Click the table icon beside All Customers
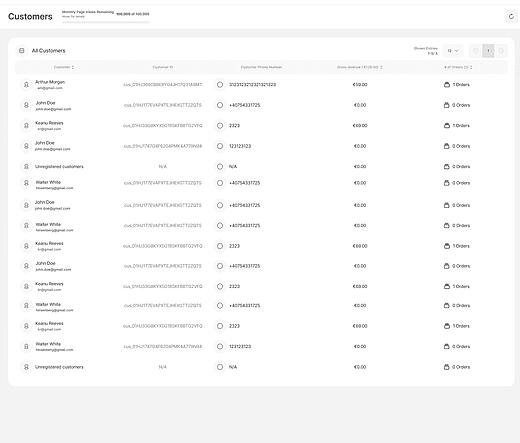Viewport: 520px width, 443px height. [22, 51]
